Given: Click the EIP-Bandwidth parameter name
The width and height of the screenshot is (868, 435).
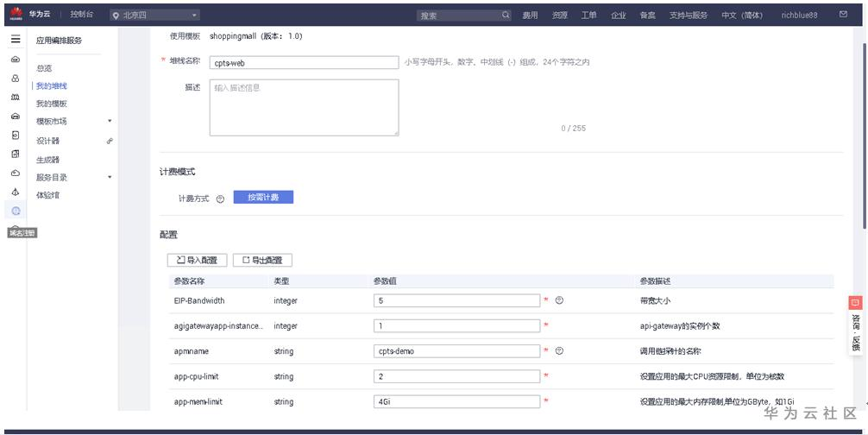Looking at the screenshot, I should [x=199, y=300].
